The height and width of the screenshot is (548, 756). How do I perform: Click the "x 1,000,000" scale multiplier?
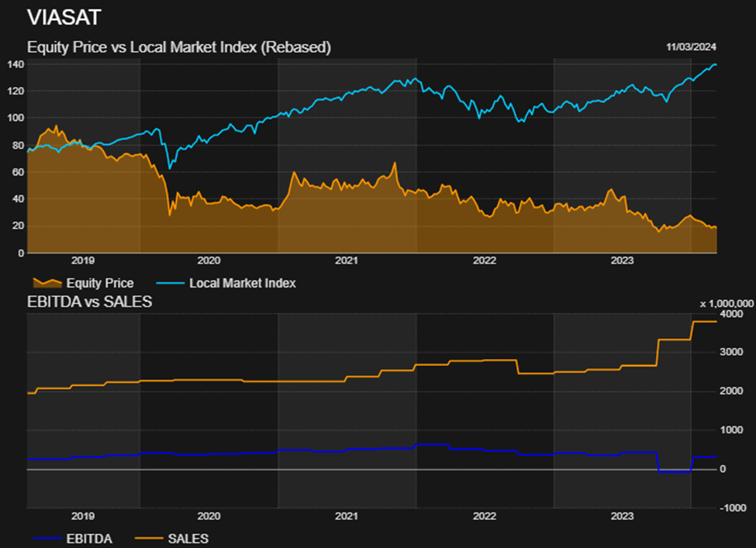727,304
